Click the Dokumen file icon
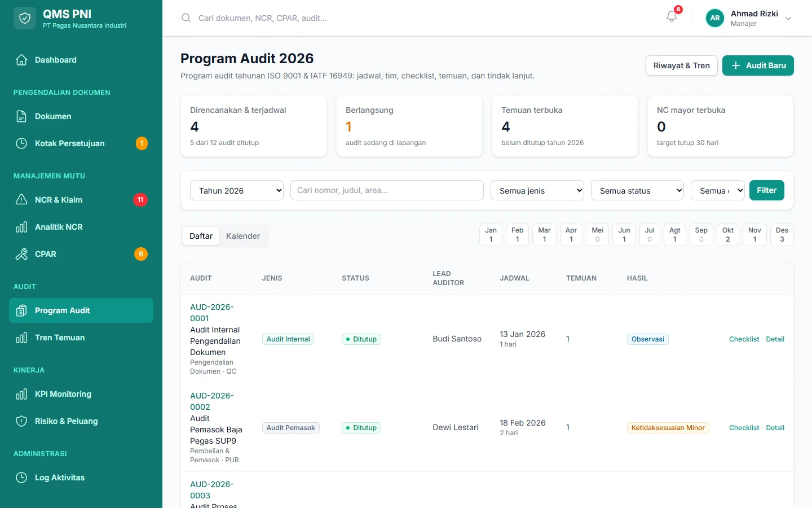The height and width of the screenshot is (508, 812). point(21,116)
